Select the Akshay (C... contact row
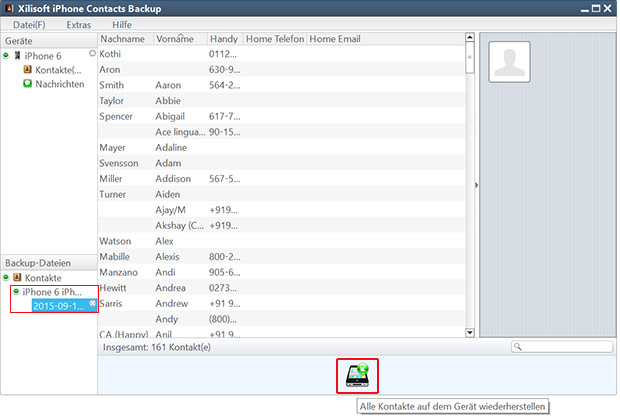Screen dimensions: 620x418 pos(281,225)
